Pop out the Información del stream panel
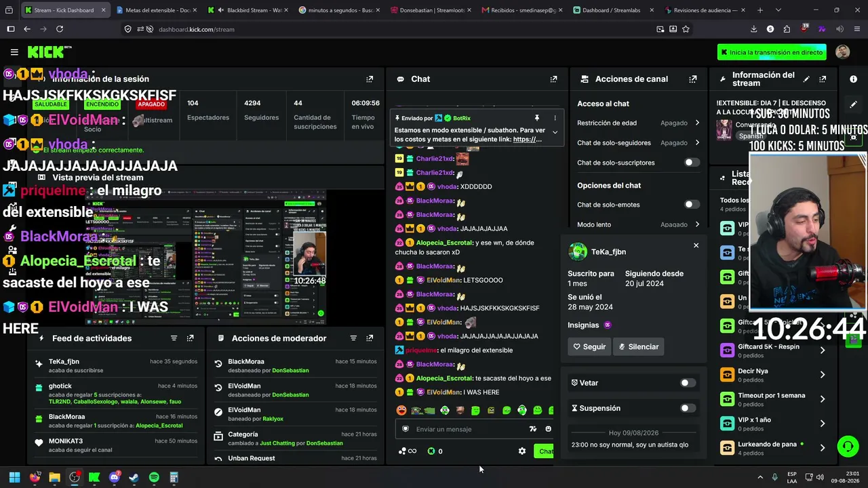Image resolution: width=868 pixels, height=488 pixels. [x=823, y=79]
